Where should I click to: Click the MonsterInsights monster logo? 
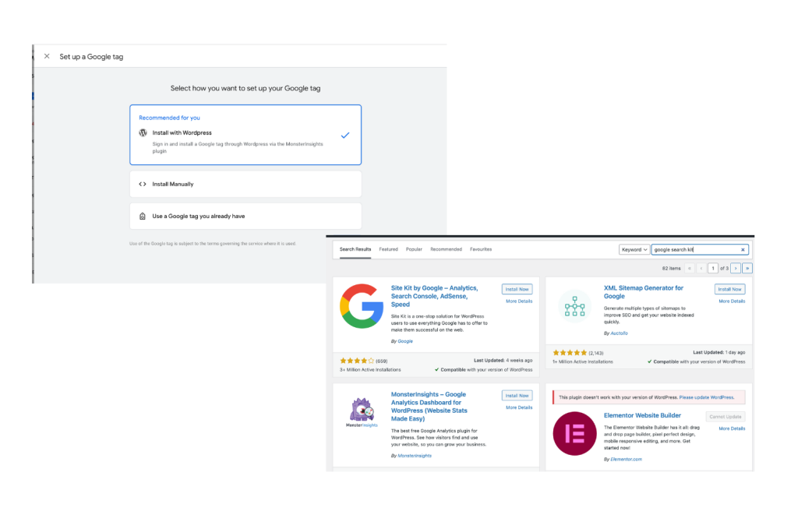pyautogui.click(x=362, y=412)
